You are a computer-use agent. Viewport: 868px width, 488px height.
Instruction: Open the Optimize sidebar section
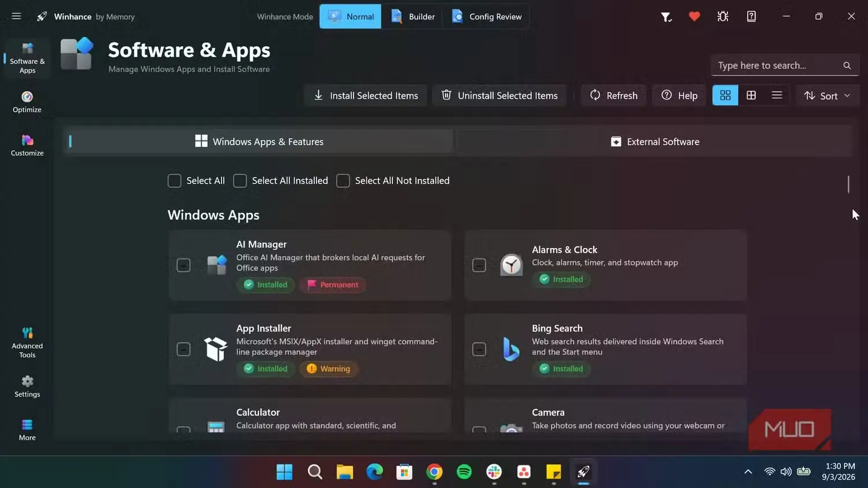click(27, 102)
